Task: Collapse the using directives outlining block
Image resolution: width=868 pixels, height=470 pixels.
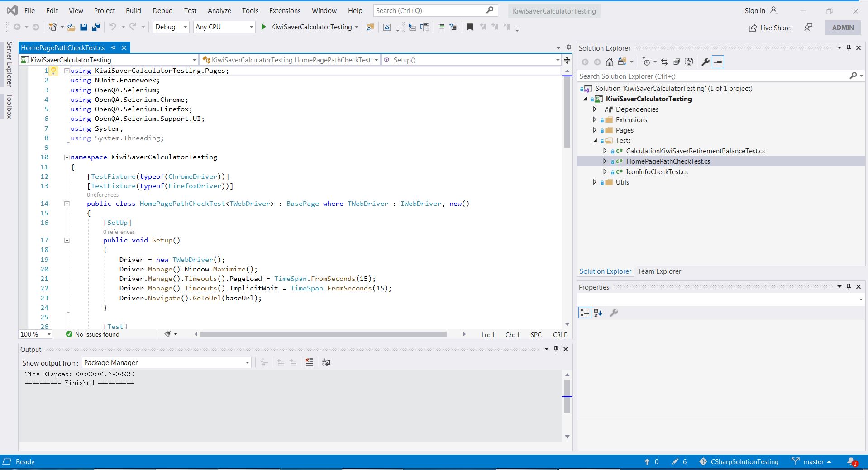Action: [x=67, y=71]
